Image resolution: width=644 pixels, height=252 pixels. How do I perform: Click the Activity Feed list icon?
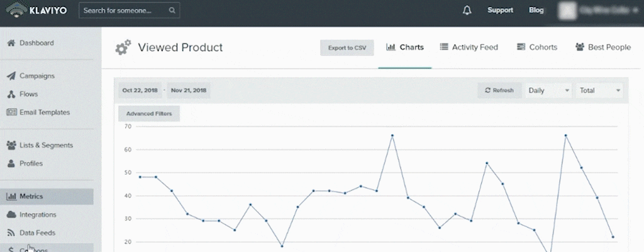[x=444, y=47]
